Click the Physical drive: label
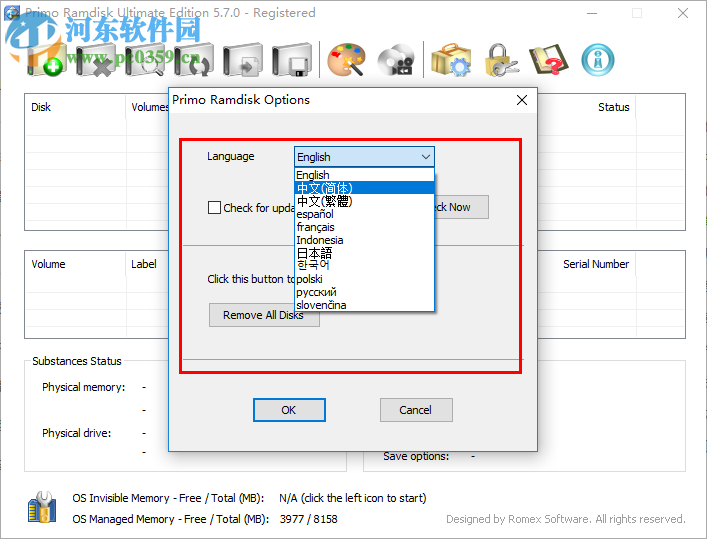The image size is (707, 539). click(77, 433)
